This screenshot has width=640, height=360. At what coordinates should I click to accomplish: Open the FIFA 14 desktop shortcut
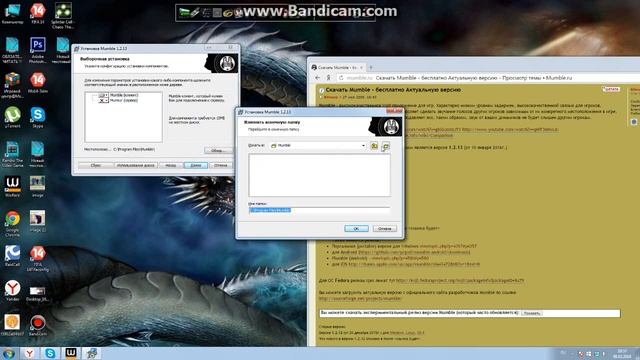(x=38, y=14)
